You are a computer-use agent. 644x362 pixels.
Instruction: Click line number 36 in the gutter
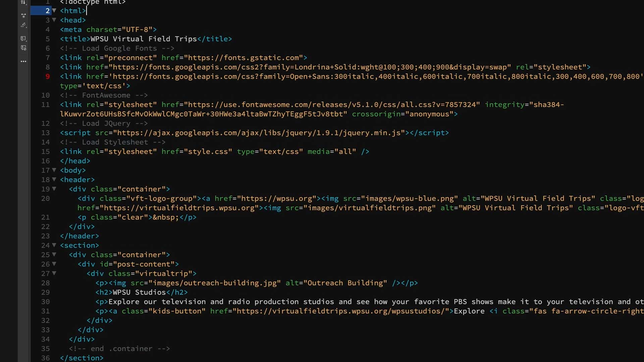(x=45, y=358)
